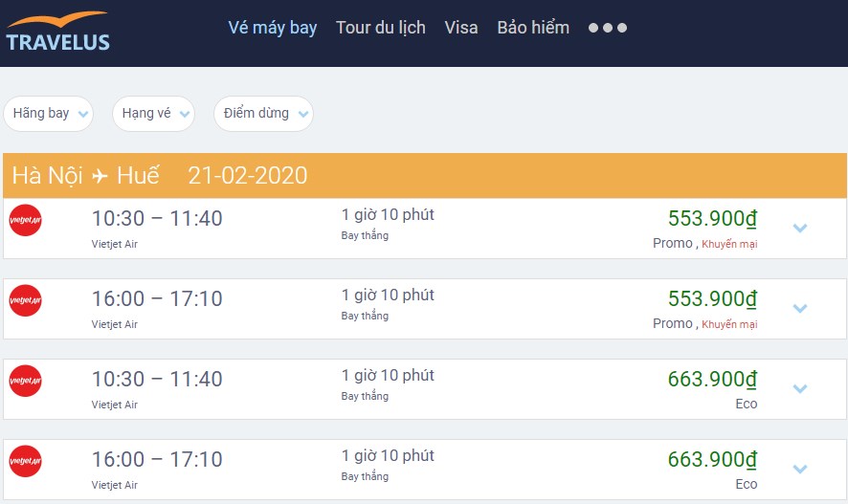The height and width of the screenshot is (504, 848).
Task: Open the three-dots more menu
Action: coord(608,28)
